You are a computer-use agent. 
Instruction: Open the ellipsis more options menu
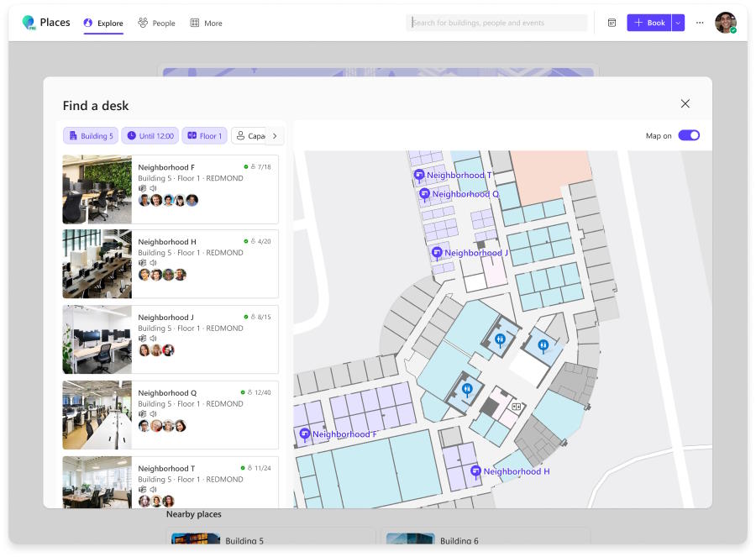coord(700,23)
